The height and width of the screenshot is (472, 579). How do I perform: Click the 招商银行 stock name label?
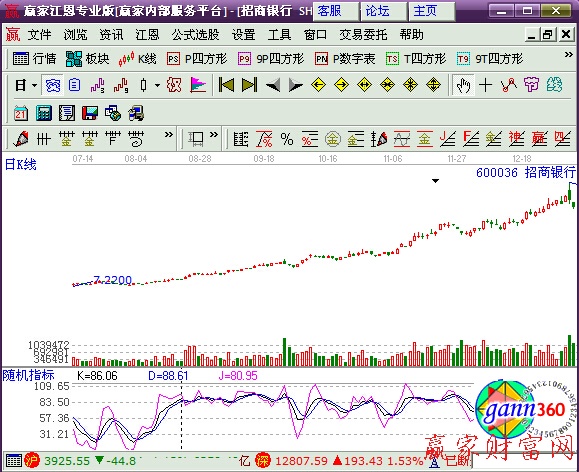550,172
